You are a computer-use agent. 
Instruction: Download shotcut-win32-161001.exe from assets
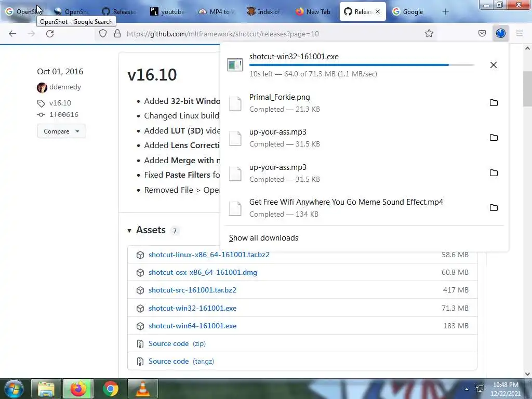[192, 308]
